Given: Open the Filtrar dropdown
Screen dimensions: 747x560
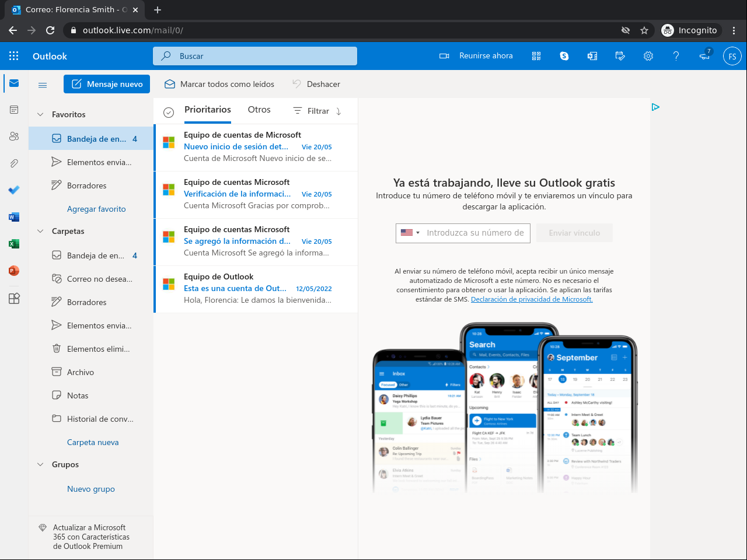Looking at the screenshot, I should pyautogui.click(x=312, y=111).
